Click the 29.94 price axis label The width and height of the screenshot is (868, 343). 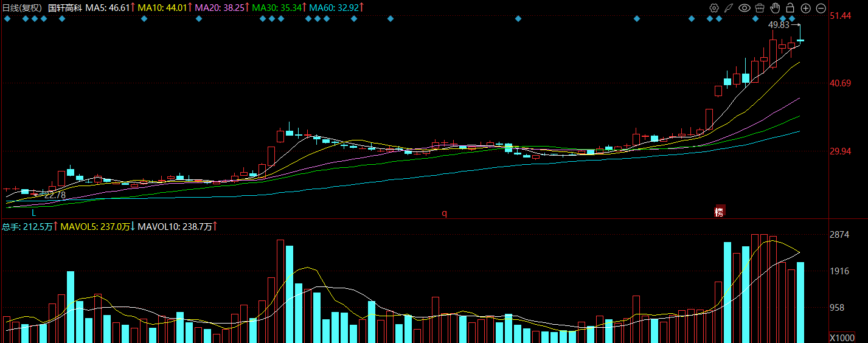coord(840,151)
